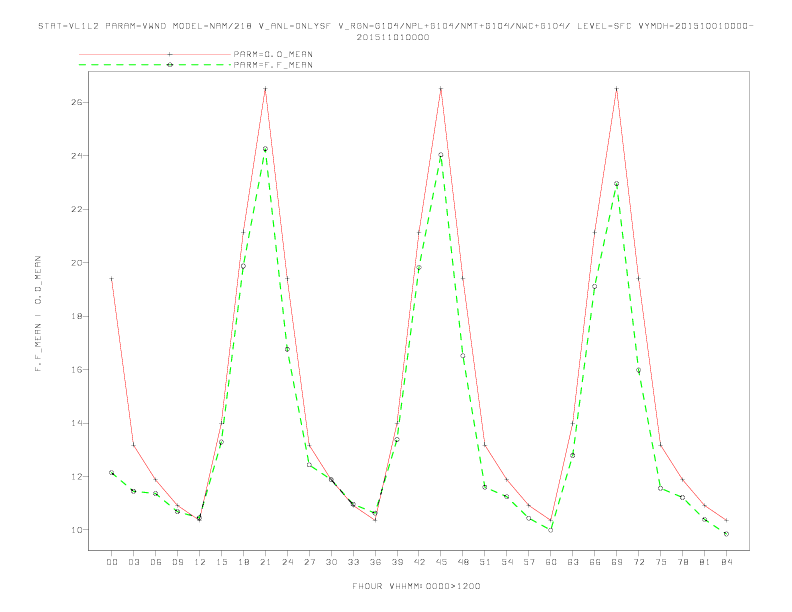792x612 pixels.
Task: Click x-axis tick label 51
Action: click(485, 562)
